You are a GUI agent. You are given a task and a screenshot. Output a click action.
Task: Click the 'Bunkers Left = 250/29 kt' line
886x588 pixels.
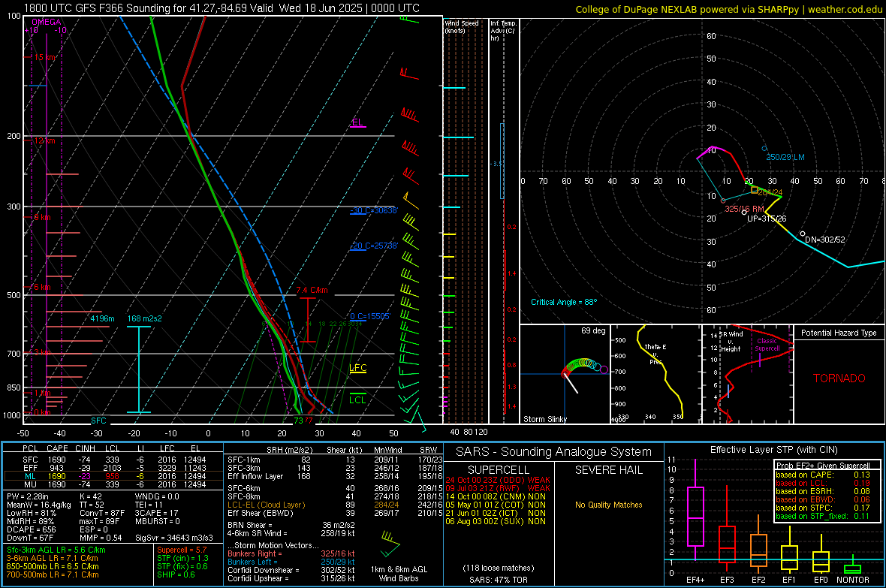click(x=291, y=562)
